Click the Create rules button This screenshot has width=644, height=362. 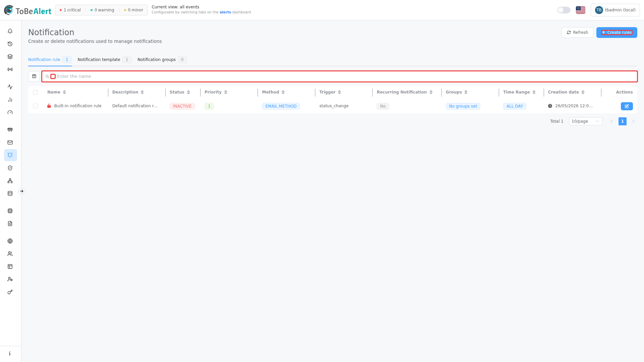coord(616,33)
